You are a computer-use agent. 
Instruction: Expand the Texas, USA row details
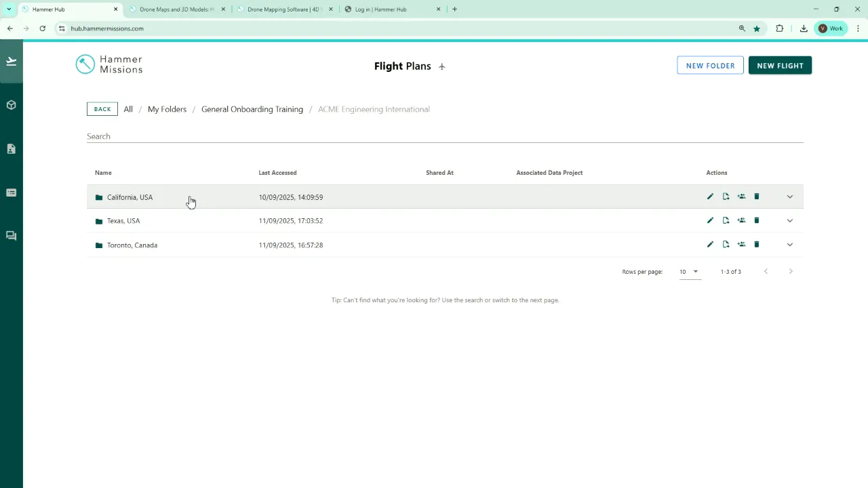tap(789, 220)
